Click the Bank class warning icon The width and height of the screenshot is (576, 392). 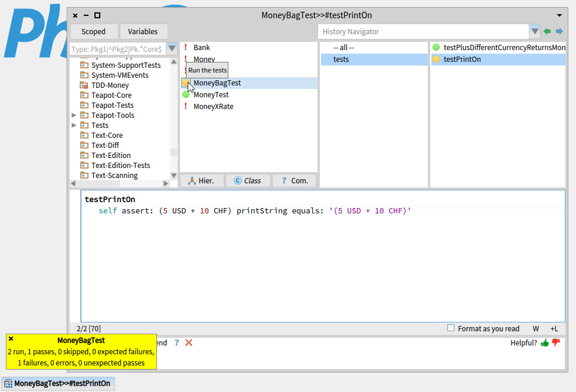[186, 47]
